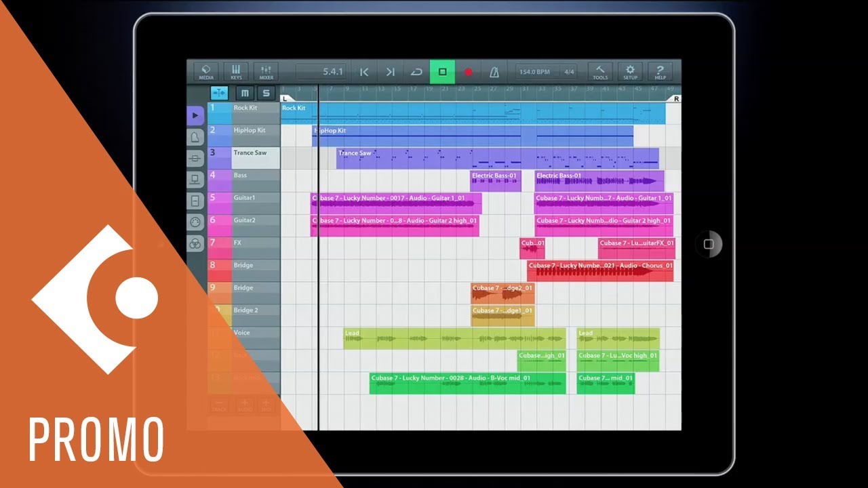This screenshot has width=868, height=488.
Task: Open the channel fader inspector section
Action: pos(195,201)
